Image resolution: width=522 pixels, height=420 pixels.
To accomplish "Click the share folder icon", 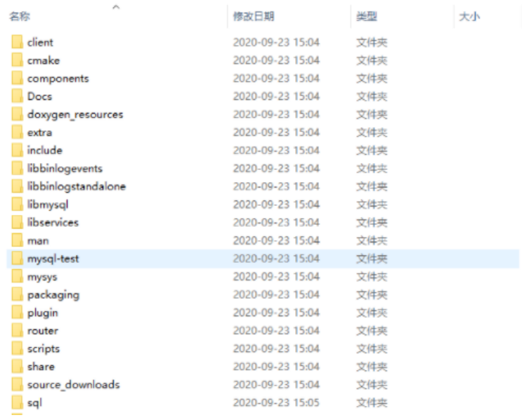I will [17, 366].
